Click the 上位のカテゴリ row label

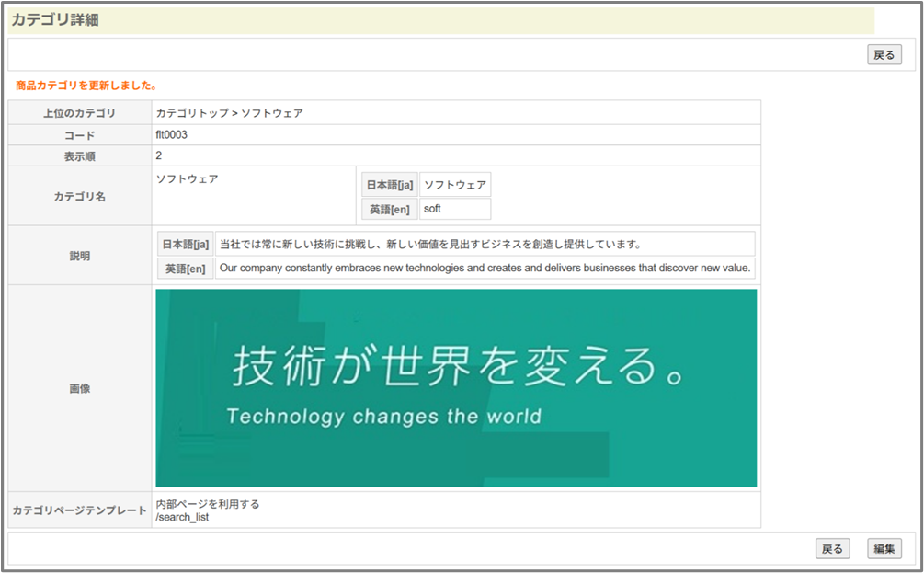(80, 113)
